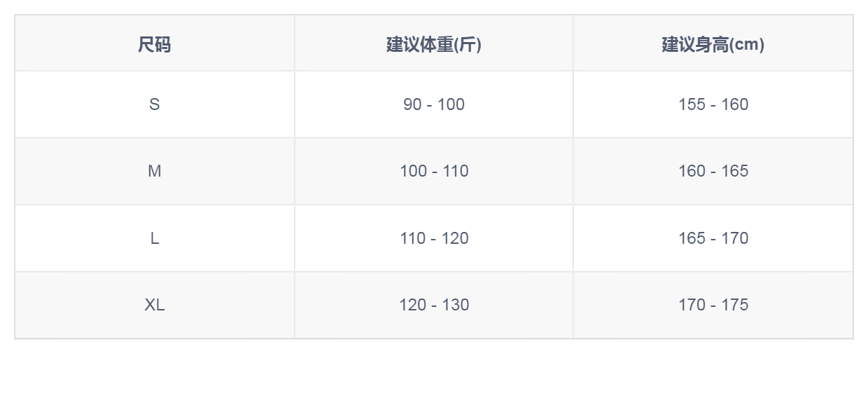Click the number 175 in XL height range
The image size is (868, 398).
734,305
